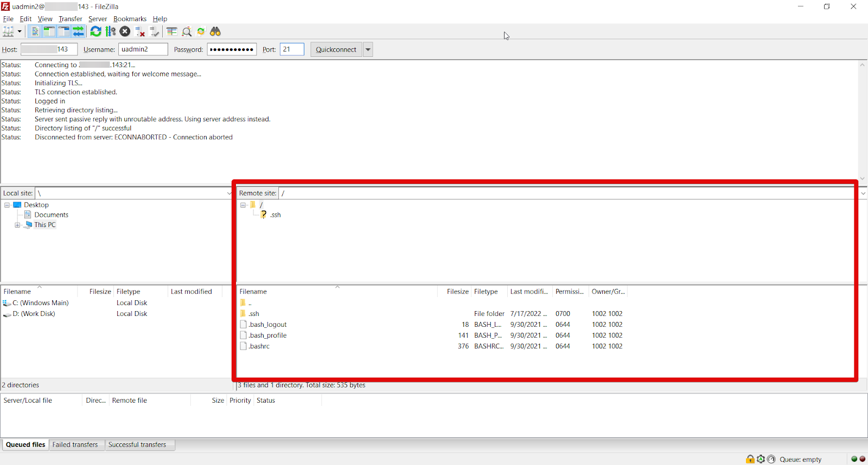Viewport: 868px width, 465px height.
Task: Select This PC in the local tree
Action: [x=45, y=225]
